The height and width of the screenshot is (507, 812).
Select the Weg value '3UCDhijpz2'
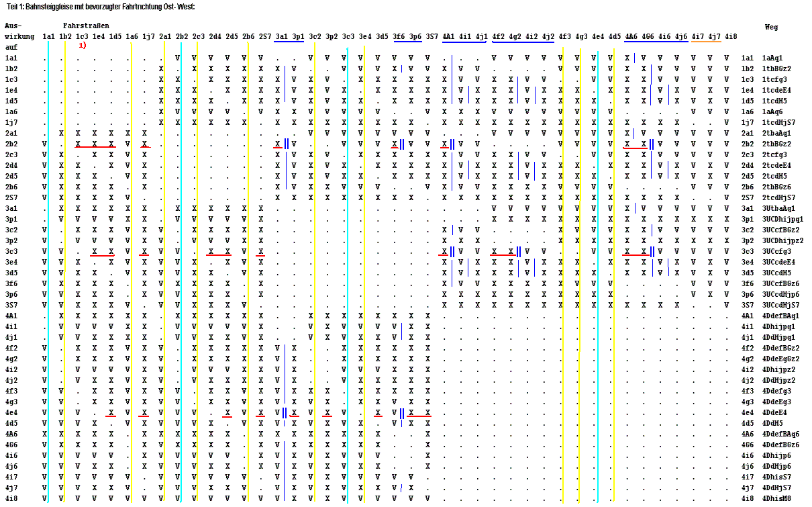(782, 241)
